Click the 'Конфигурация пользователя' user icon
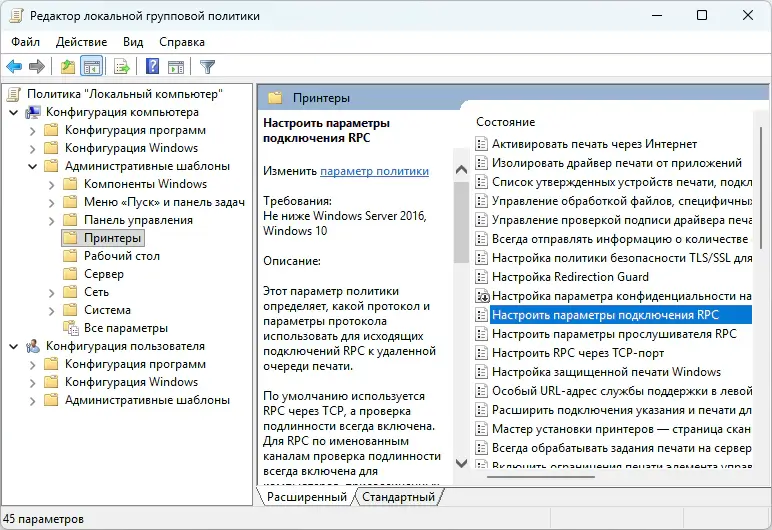This screenshot has height=530, width=772. [32, 346]
